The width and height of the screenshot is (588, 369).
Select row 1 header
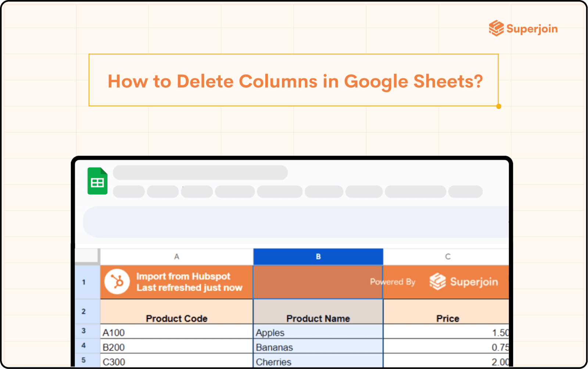pos(87,282)
